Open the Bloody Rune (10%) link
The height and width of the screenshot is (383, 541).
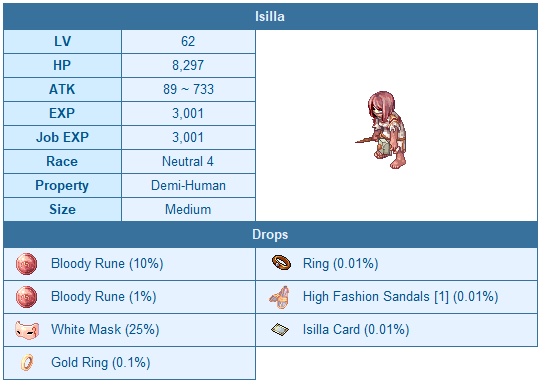pyautogui.click(x=107, y=264)
